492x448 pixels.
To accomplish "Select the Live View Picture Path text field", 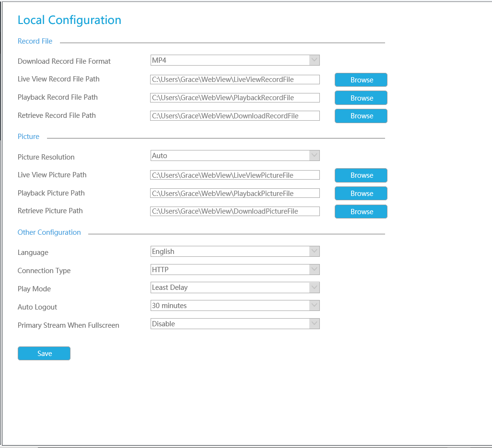I will pos(235,174).
